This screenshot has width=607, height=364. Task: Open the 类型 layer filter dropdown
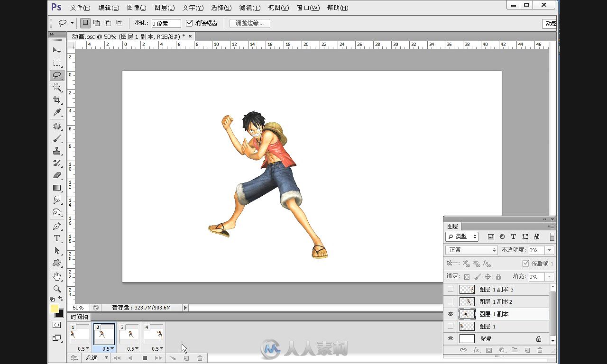(462, 237)
